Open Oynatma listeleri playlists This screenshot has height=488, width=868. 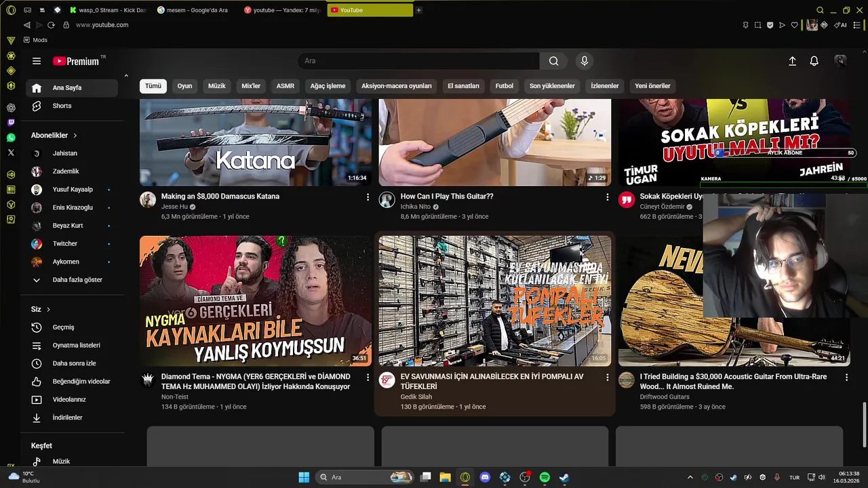click(72, 345)
